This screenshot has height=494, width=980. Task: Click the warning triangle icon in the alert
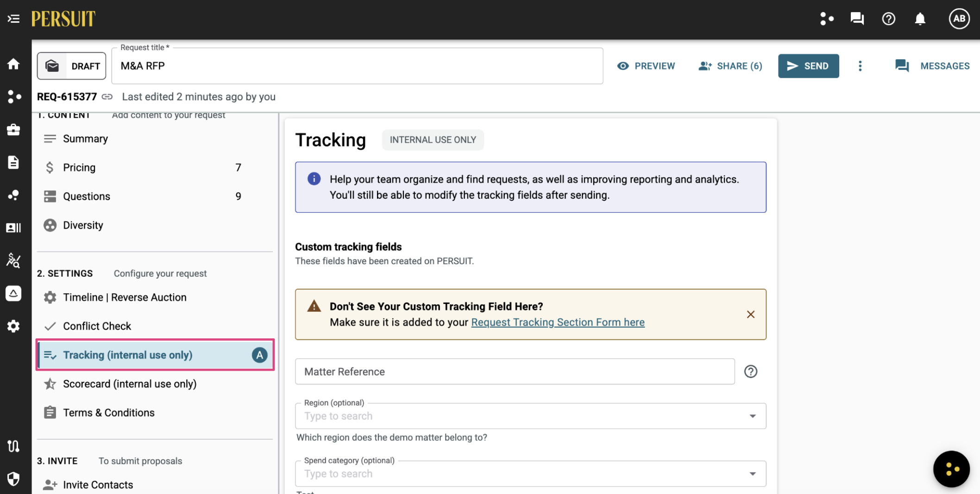click(x=314, y=306)
